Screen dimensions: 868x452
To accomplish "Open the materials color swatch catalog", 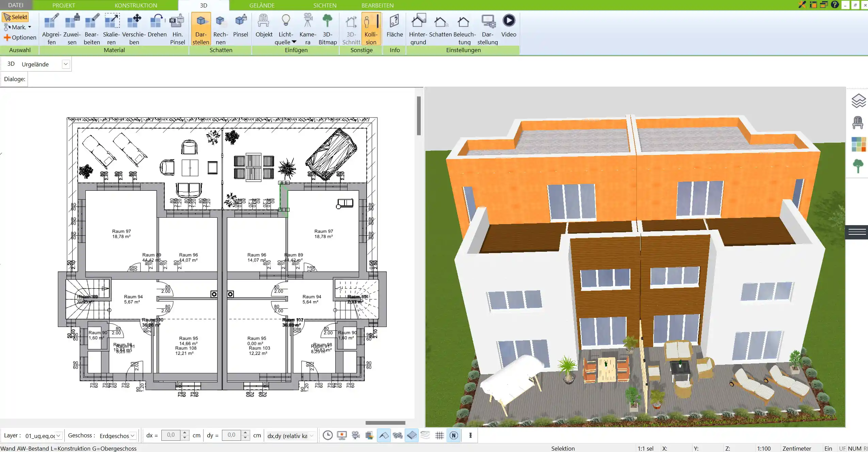I will (858, 144).
